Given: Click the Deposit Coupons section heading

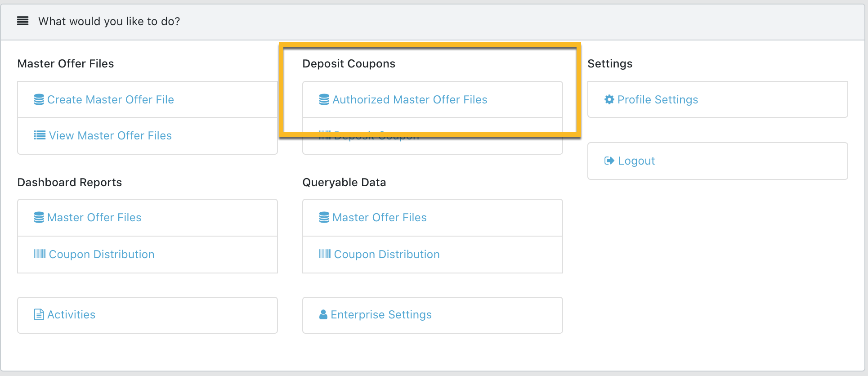Looking at the screenshot, I should point(349,64).
